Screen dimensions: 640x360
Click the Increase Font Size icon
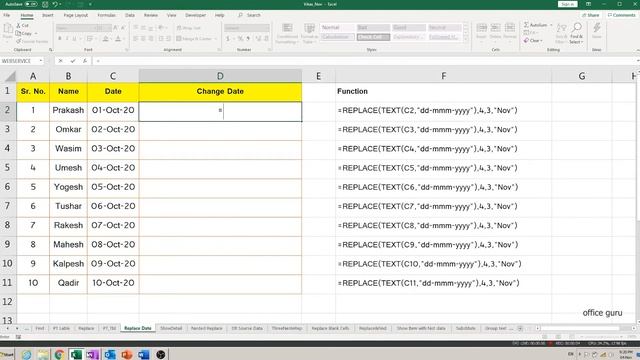[x=116, y=28]
